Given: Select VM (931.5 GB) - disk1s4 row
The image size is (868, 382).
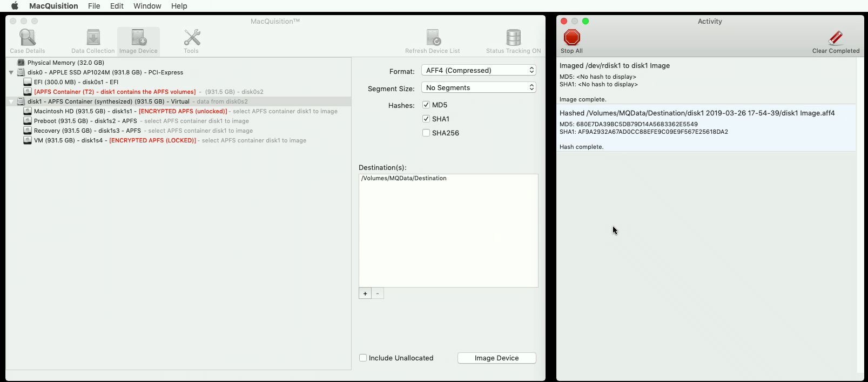Looking at the screenshot, I should pyautogui.click(x=178, y=140).
